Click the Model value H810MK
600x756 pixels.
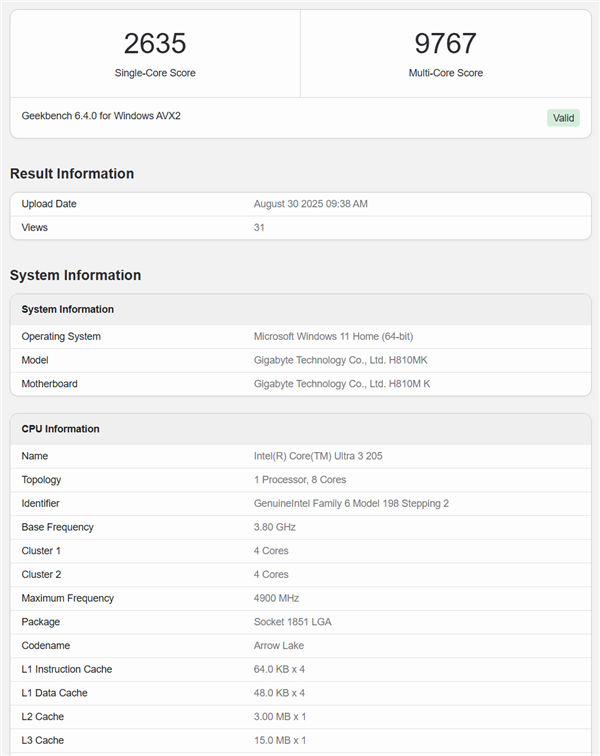340,360
